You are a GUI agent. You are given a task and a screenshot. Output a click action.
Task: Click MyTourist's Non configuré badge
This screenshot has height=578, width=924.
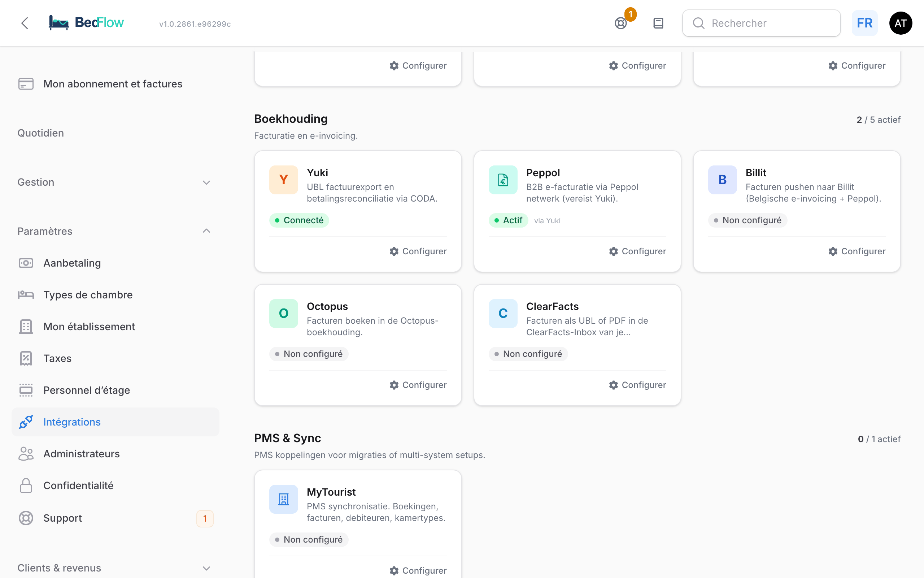click(309, 540)
